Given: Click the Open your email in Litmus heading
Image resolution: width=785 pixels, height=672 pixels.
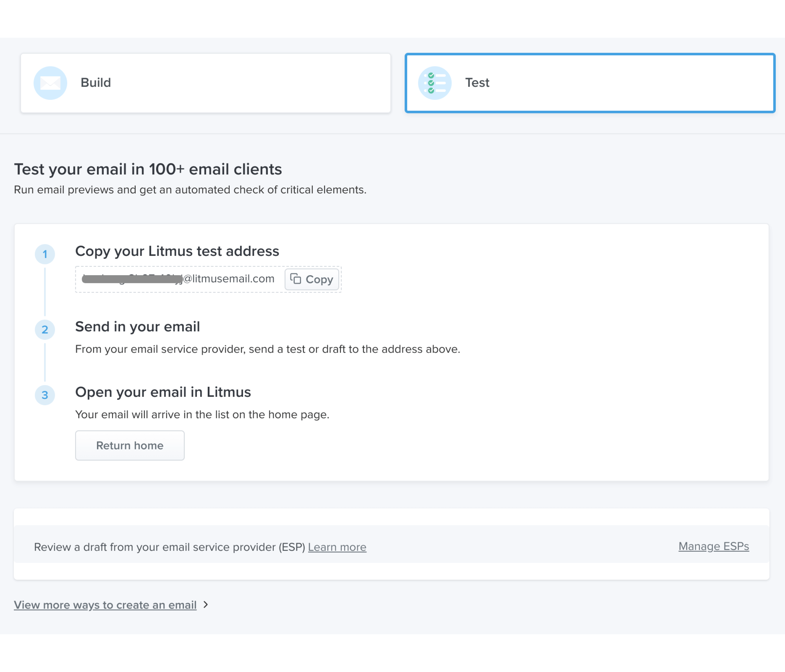Looking at the screenshot, I should click(x=163, y=392).
